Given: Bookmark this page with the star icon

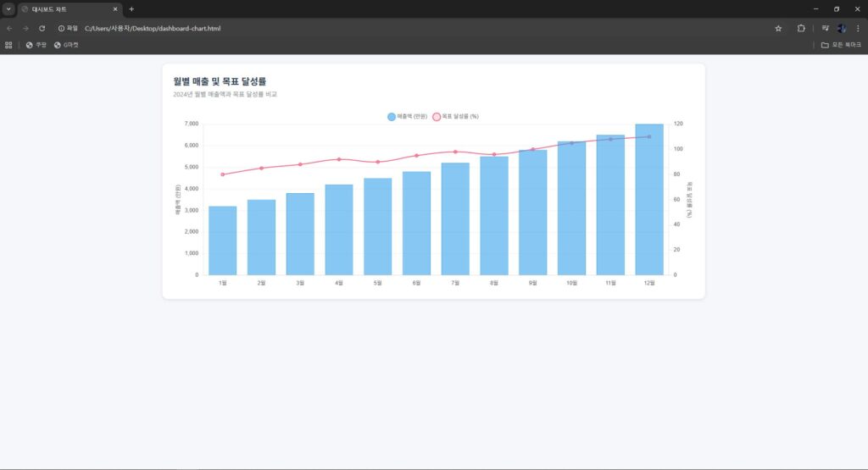Looking at the screenshot, I should tap(778, 28).
